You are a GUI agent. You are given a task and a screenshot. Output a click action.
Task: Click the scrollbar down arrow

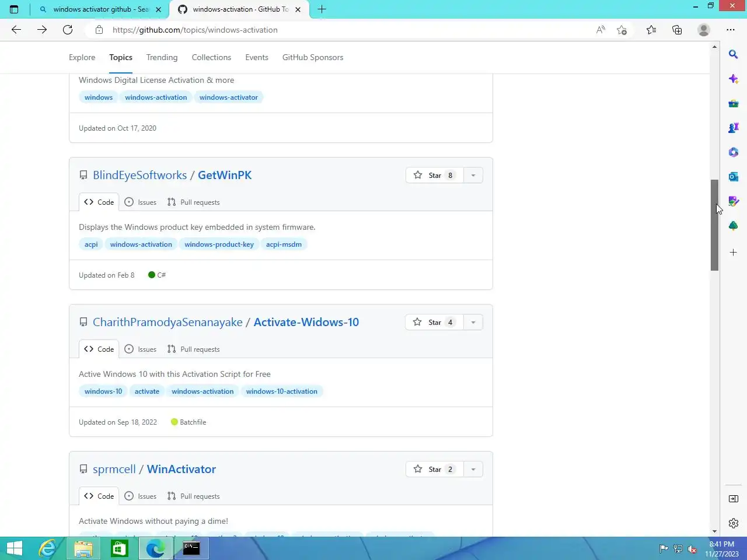point(714,531)
